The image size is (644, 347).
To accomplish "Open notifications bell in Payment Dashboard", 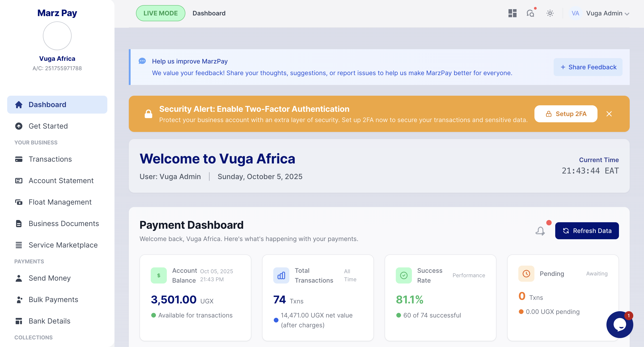I will pos(540,231).
